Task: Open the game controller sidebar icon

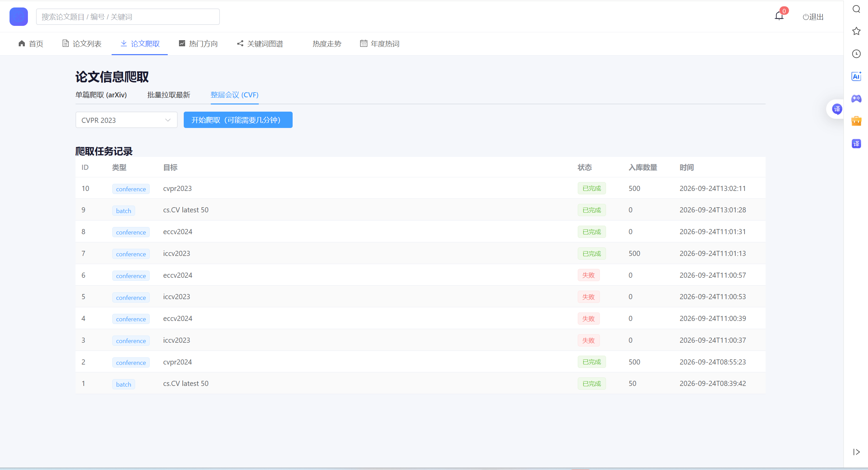Action: 856,99
